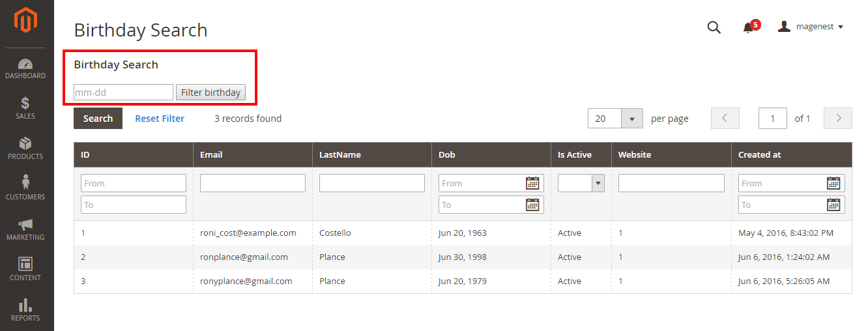Sort by the Email column header
868x331 pixels.
[x=211, y=155]
